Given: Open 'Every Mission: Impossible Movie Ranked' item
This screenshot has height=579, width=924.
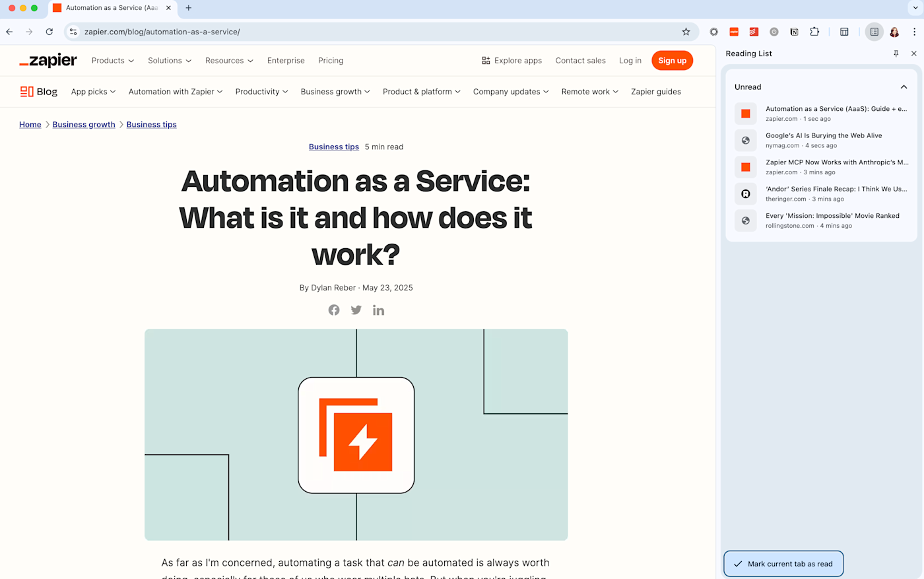Looking at the screenshot, I should [x=822, y=221].
